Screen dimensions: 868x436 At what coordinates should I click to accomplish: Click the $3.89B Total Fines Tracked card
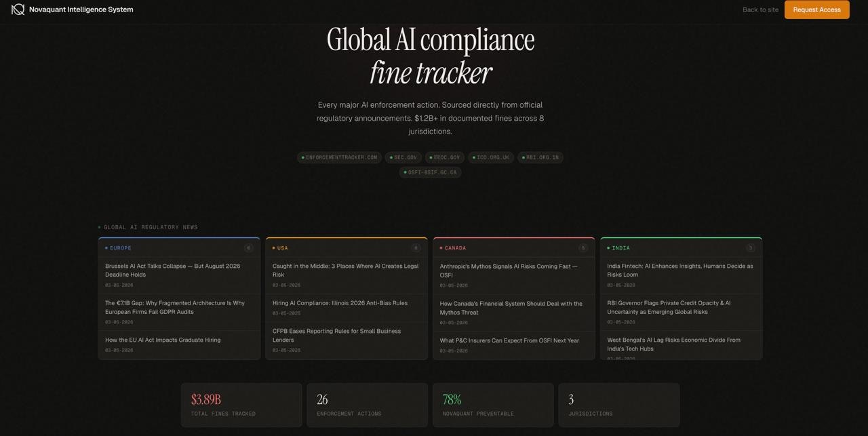241,405
